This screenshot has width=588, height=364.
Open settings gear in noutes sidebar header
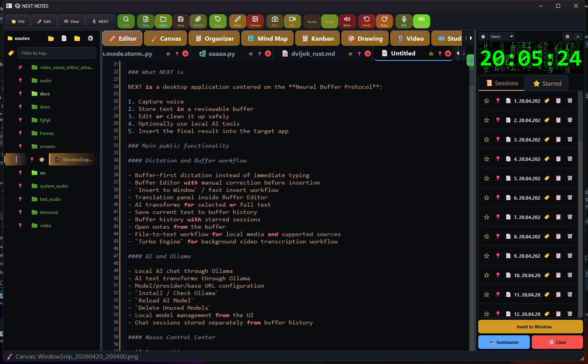point(90,38)
